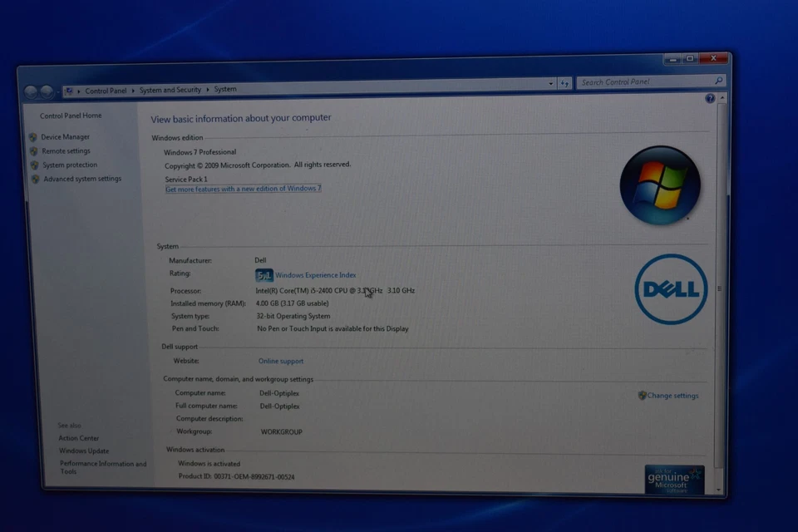Click the genuine Microsoft software badge
This screenshot has height=532, width=798.
[x=673, y=478]
